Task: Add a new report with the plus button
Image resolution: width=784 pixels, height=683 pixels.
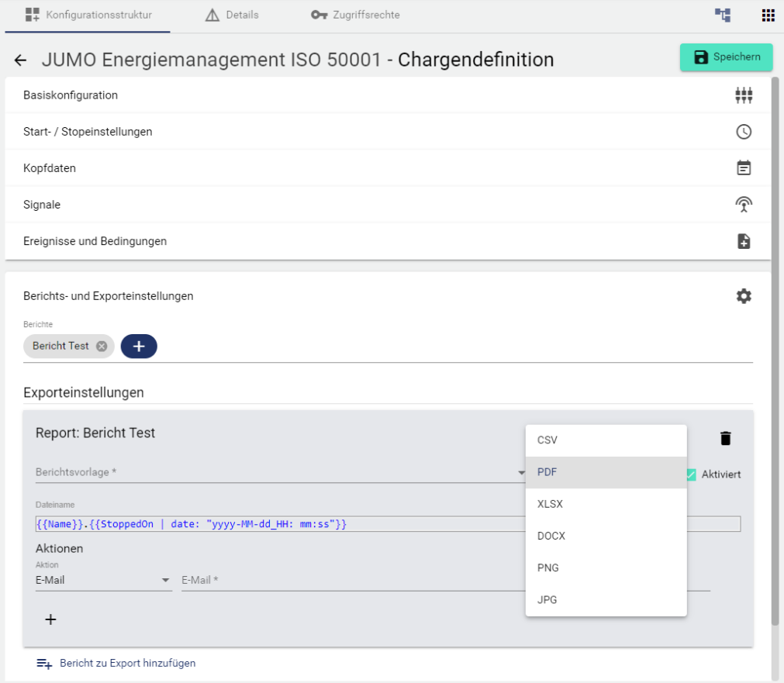Action: 139,347
